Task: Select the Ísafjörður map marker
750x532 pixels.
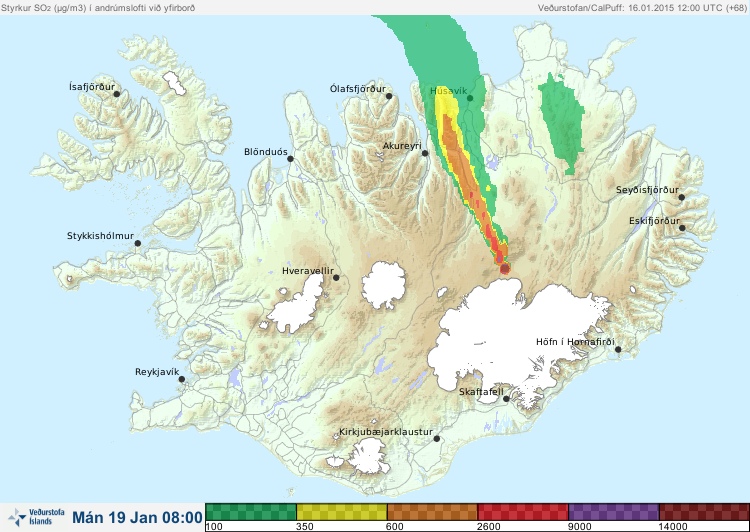Action: click(x=116, y=94)
